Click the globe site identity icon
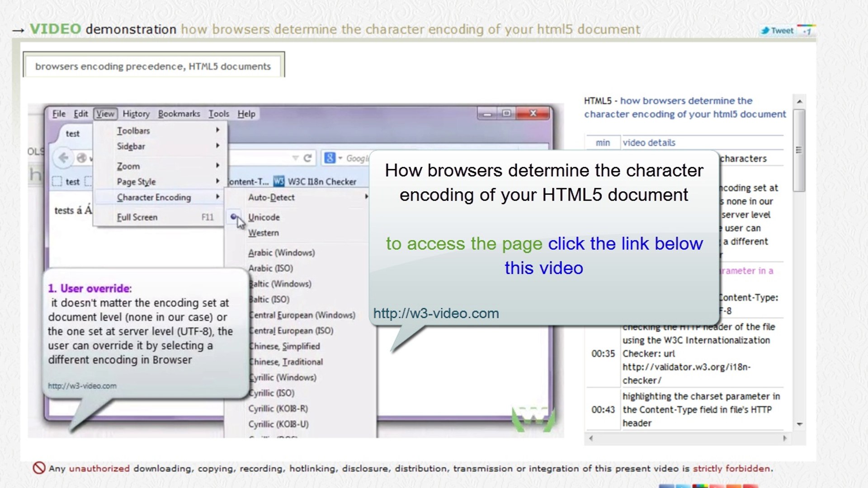Screen dimensions: 868x488 pyautogui.click(x=82, y=158)
